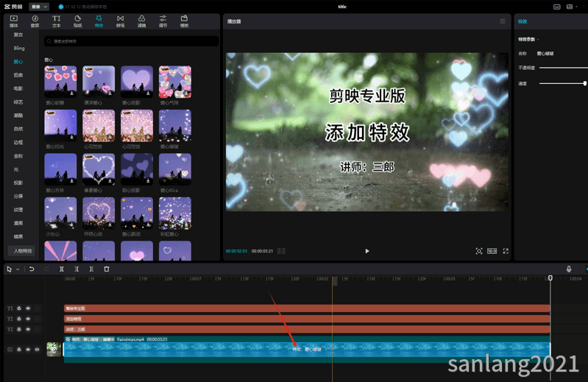Viewport: 588px width, 382px height.
Task: Download the 爱心扫光 effect via its arrow icon
Action: 71,137
